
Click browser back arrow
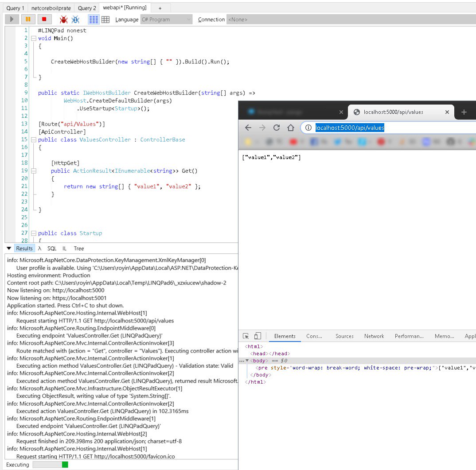248,128
